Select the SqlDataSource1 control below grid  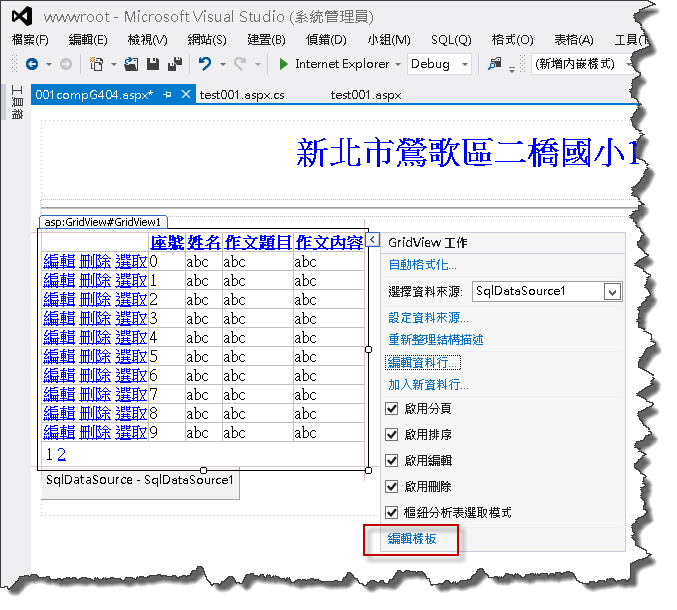140,482
